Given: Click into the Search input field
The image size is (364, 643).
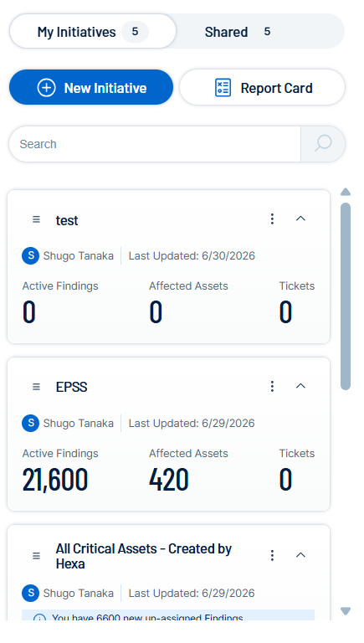Looking at the screenshot, I should 155,144.
